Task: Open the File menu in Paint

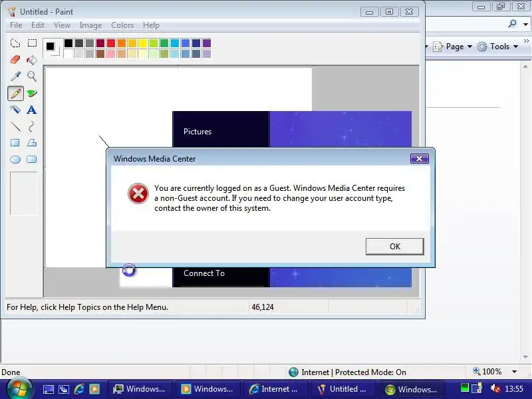Action: click(x=16, y=25)
